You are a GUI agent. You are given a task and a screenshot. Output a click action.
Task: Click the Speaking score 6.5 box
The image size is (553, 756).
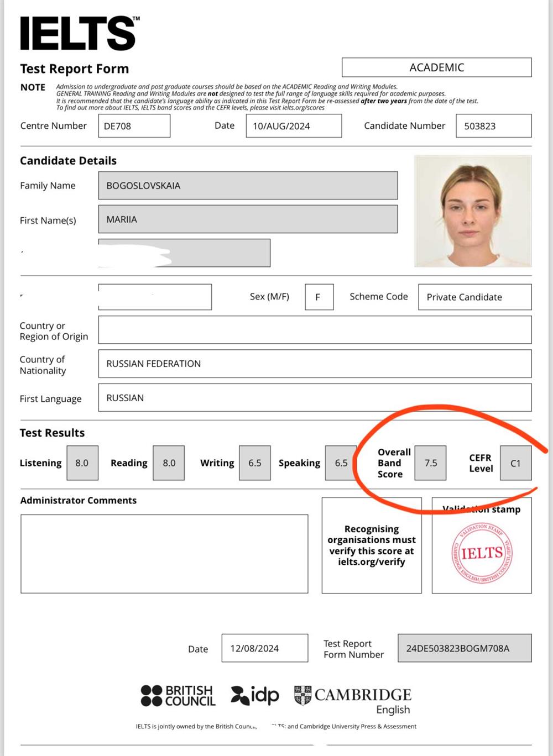point(341,463)
